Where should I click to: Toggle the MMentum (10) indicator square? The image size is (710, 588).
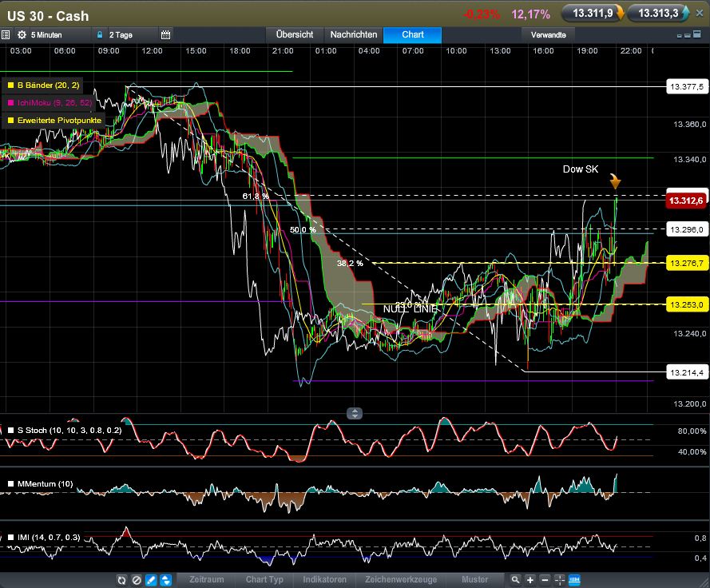pos(11,484)
